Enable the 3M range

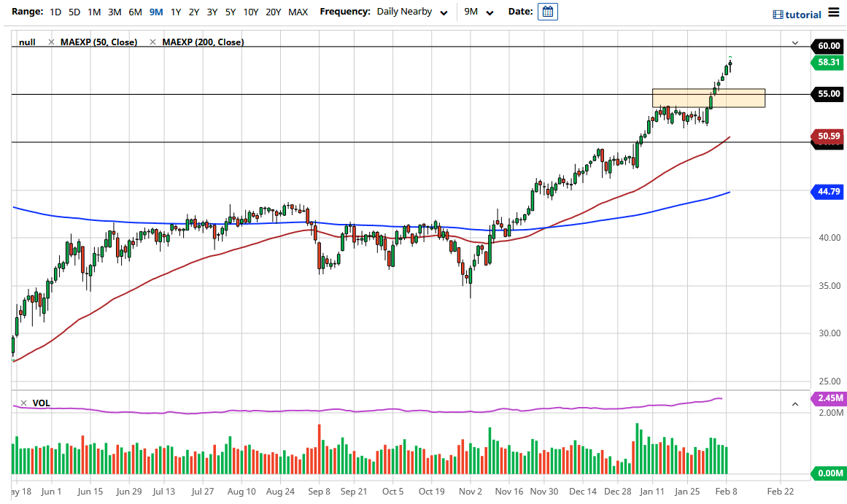[x=114, y=12]
